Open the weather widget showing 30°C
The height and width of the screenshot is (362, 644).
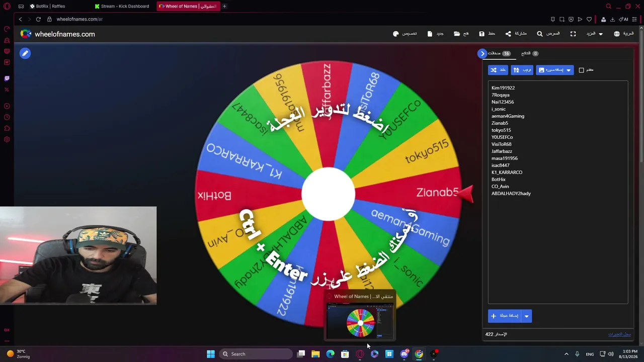18,354
